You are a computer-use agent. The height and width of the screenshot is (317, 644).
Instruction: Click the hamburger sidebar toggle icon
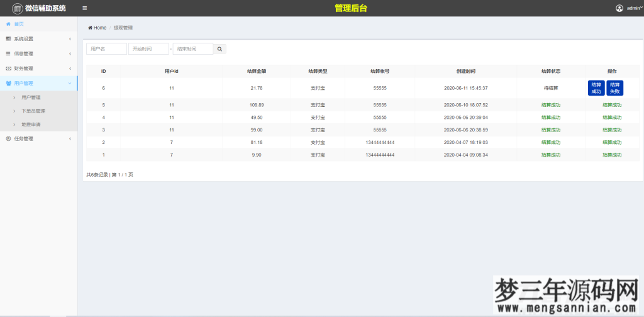tap(85, 8)
